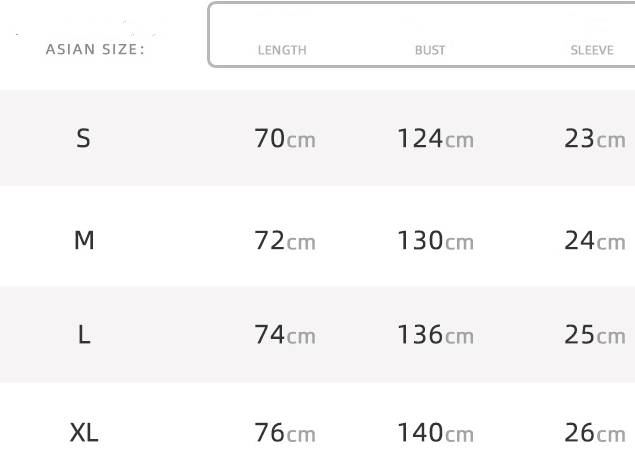Image resolution: width=635 pixels, height=464 pixels.
Task: Select the 72cm length value
Action: tap(285, 241)
